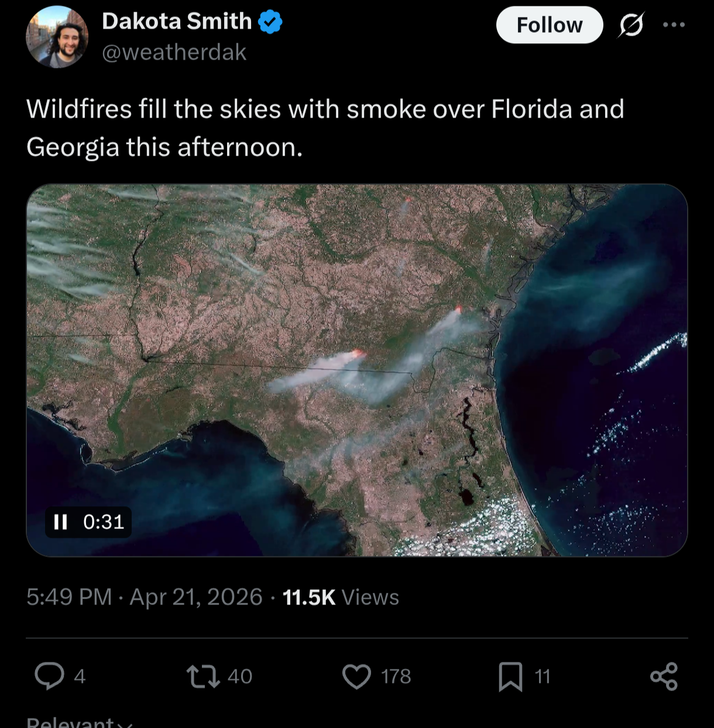Expand the Relevant replies sort dropdown
Screen dimensions: 714x728
pyautogui.click(x=79, y=723)
